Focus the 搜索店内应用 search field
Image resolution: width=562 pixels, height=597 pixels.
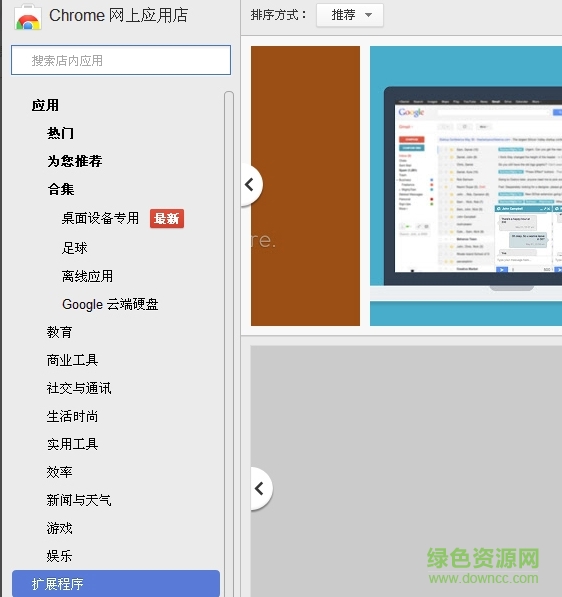[121, 60]
